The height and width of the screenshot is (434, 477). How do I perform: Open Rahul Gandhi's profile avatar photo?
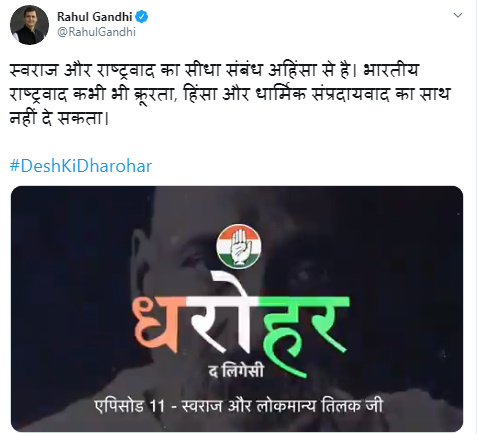29,25
